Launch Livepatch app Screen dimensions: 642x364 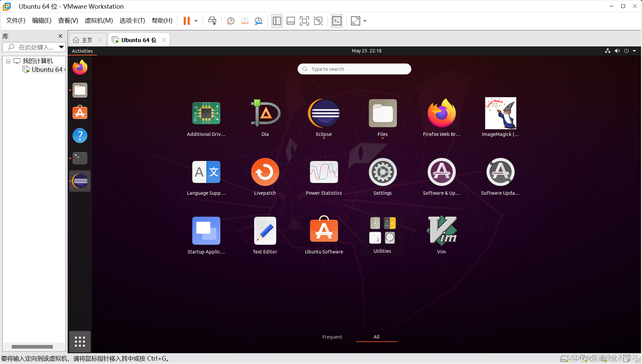coord(265,177)
